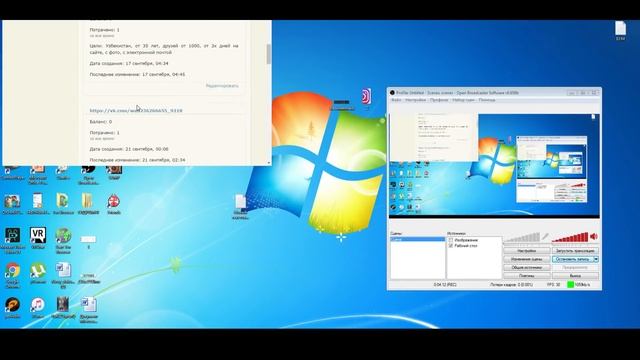Screen dimensions: 640x360
Task: Open dropdown arrow next to Остановить запись
Action: 596,259
